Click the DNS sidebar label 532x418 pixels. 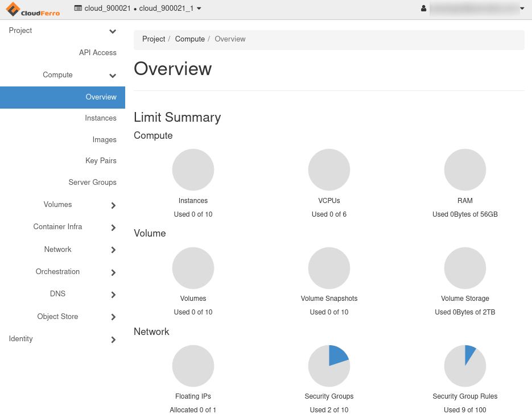tap(57, 293)
